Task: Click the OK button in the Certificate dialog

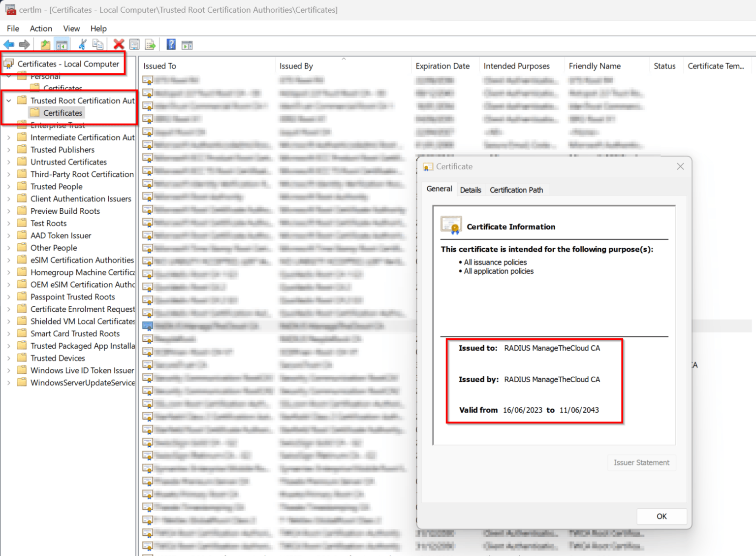Action: pos(661,516)
